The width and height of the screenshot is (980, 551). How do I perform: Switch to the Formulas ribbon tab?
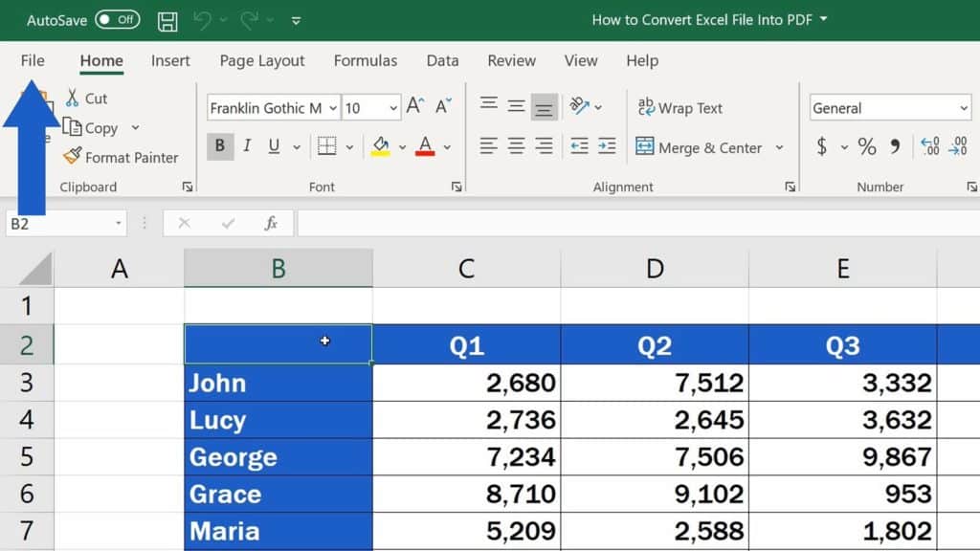365,60
